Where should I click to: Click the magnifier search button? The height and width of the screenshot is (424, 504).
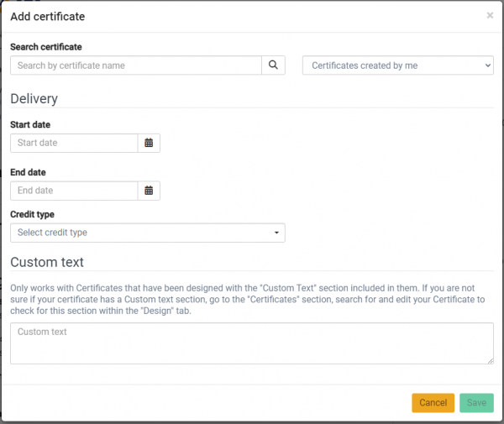[x=273, y=65]
